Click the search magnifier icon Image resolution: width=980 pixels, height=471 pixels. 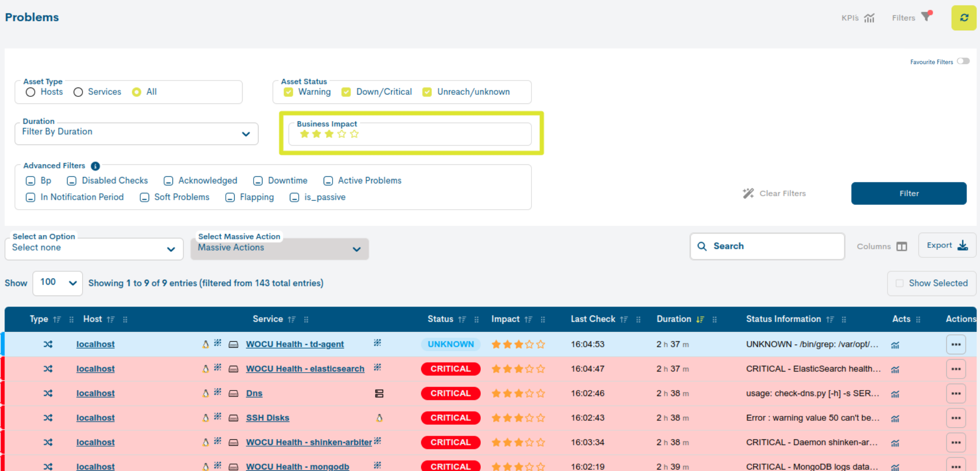coord(702,246)
